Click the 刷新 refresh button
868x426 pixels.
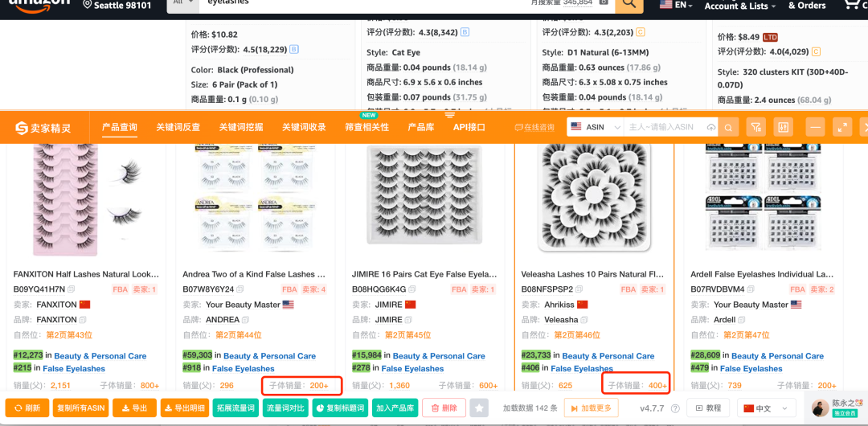[x=27, y=408]
